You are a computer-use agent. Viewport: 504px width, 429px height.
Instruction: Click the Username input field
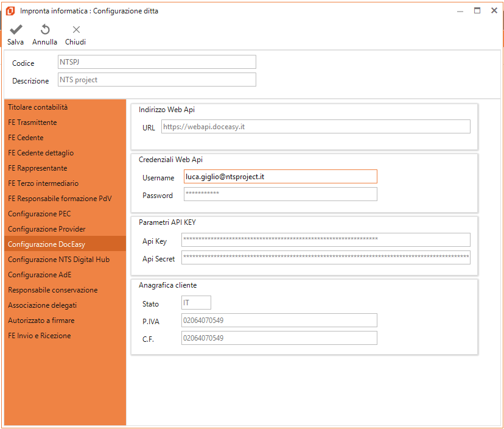point(280,177)
